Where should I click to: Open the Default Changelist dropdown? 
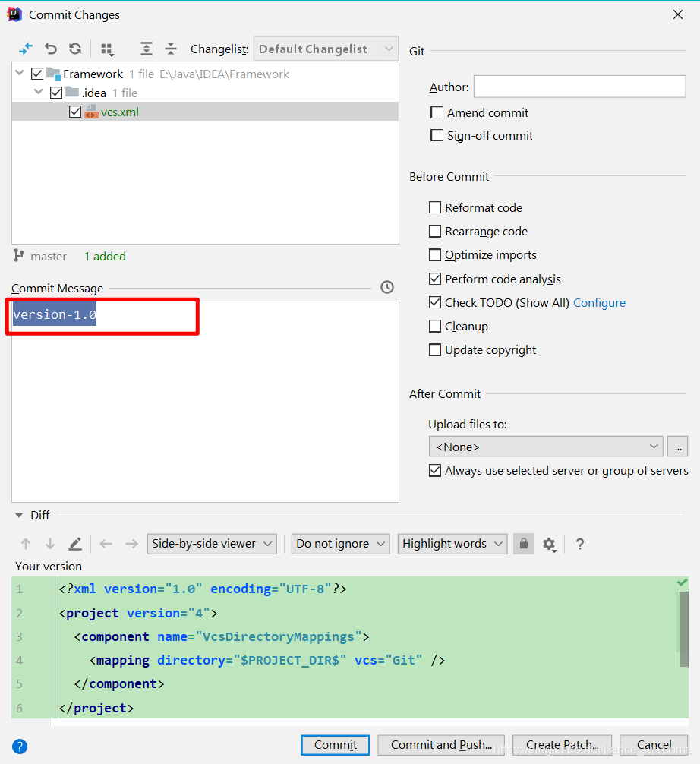326,49
